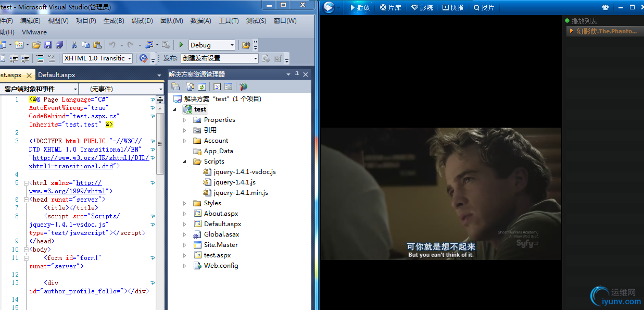Select 幻影侠.The.Phanto... playlist item
The height and width of the screenshot is (310, 644).
[605, 31]
